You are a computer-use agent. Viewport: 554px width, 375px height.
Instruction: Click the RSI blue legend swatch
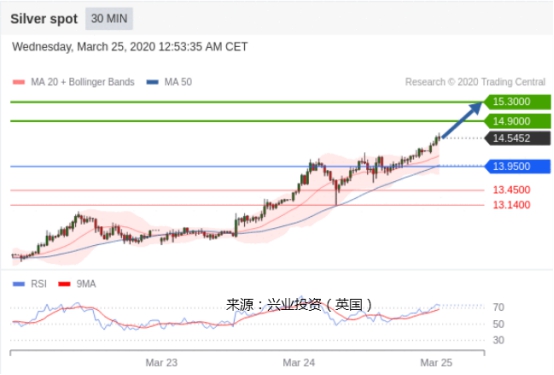point(18,284)
